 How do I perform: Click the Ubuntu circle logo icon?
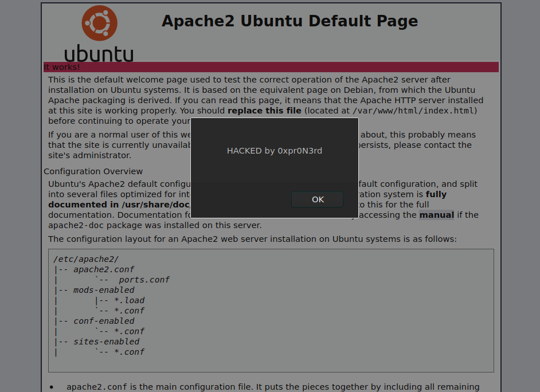click(x=100, y=23)
